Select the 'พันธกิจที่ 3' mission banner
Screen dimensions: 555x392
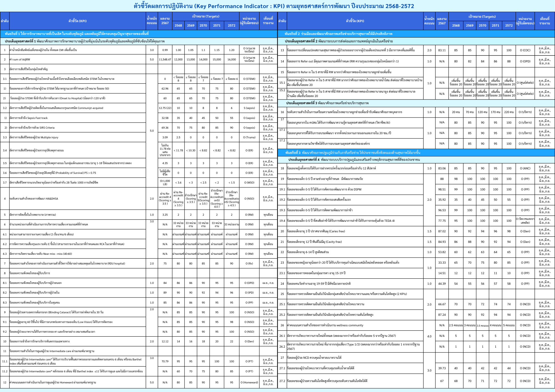pyautogui.click(x=416, y=153)
